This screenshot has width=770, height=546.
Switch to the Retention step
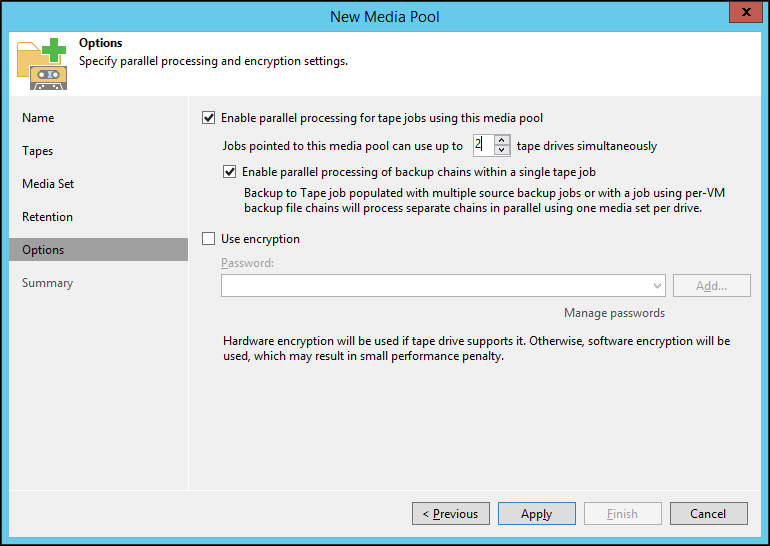[x=47, y=217]
